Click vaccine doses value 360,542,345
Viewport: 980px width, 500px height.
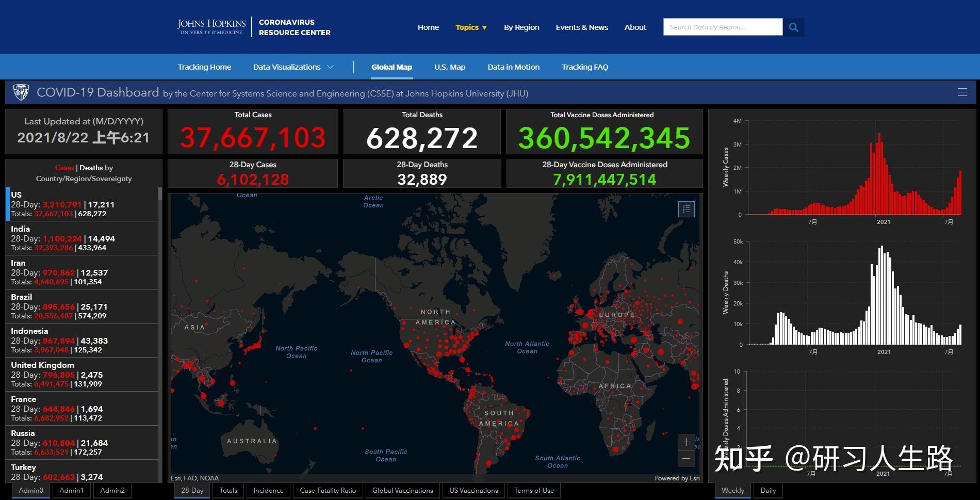click(x=604, y=138)
